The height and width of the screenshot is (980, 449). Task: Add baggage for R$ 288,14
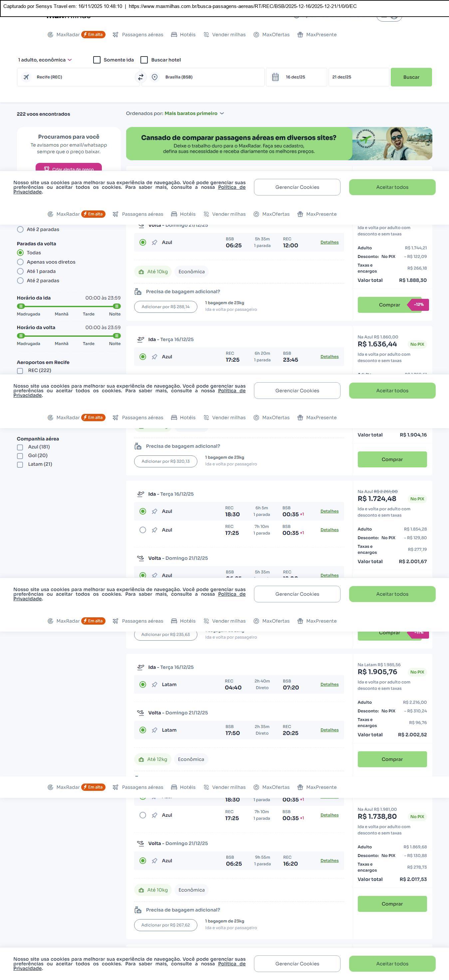(x=166, y=307)
